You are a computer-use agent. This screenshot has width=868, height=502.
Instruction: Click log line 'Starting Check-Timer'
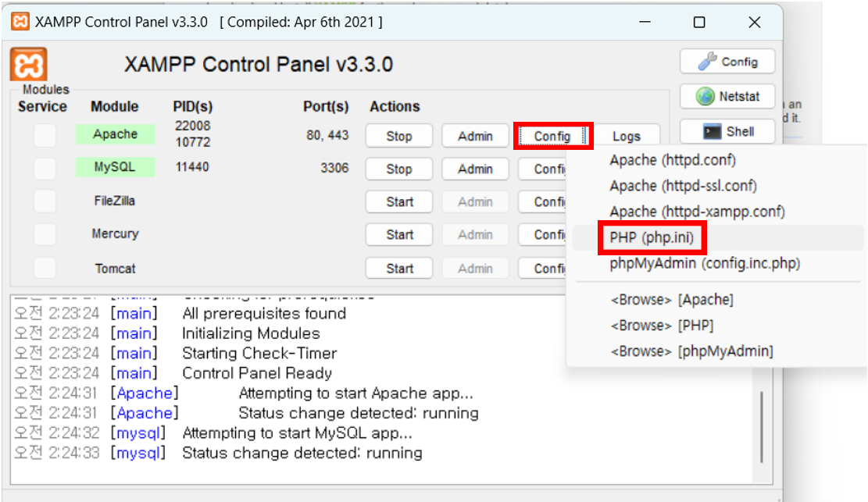pos(259,353)
